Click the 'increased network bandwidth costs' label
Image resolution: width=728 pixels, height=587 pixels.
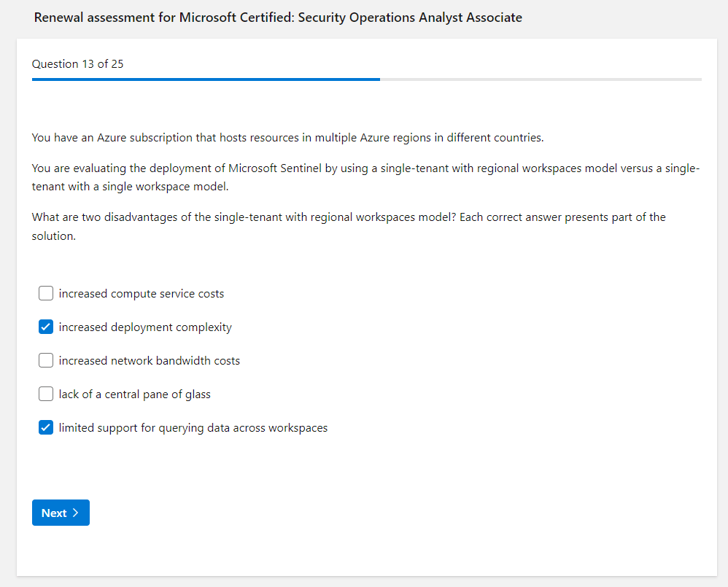[x=150, y=361]
